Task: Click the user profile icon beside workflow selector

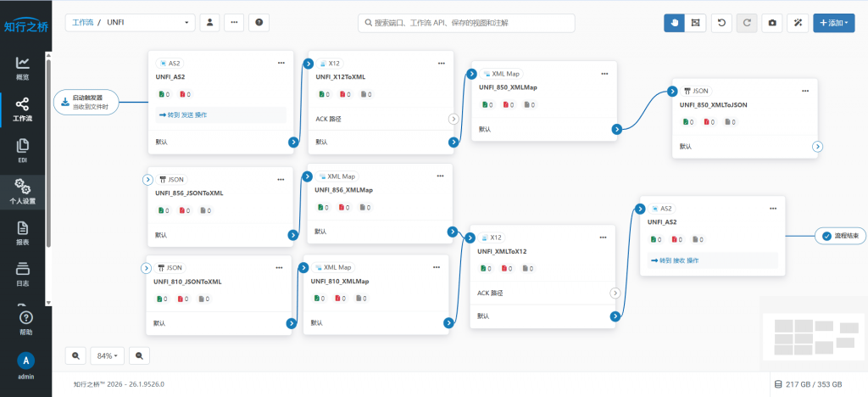Action: click(210, 23)
